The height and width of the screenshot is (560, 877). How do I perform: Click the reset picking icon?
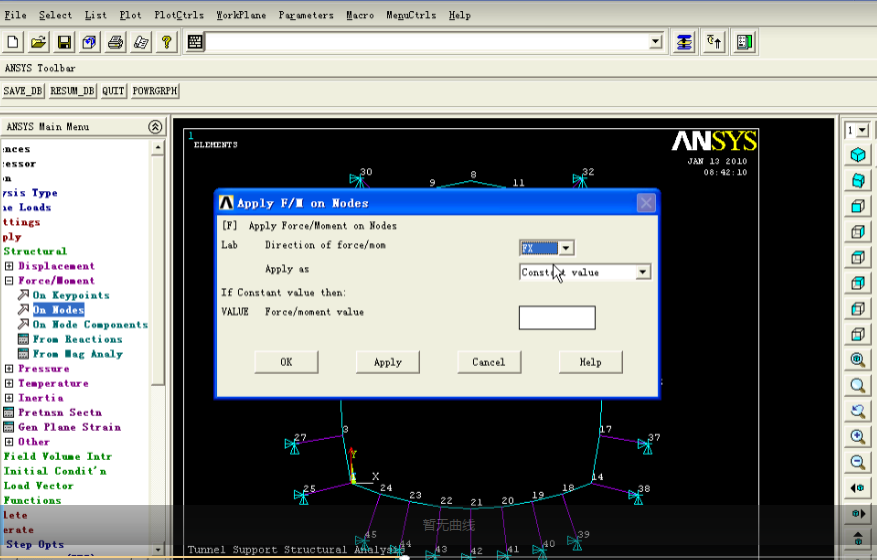point(714,42)
